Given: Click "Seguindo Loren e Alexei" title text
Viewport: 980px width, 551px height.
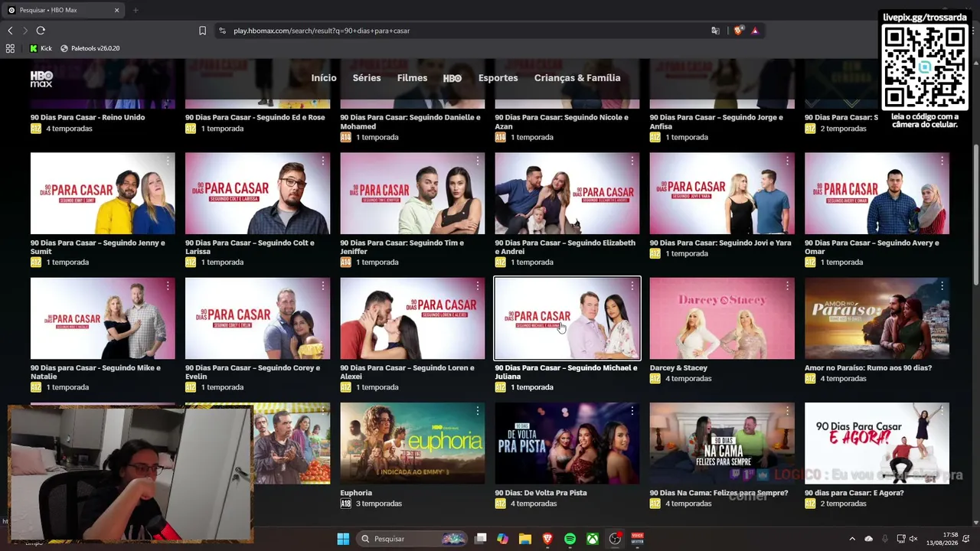Looking at the screenshot, I should (407, 372).
